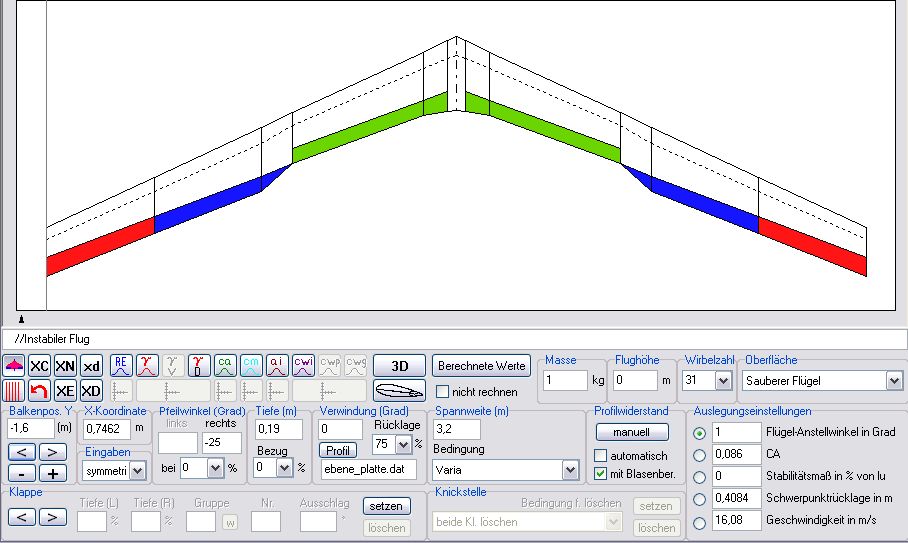This screenshot has height=543, width=908.
Task: Click the XC toolbar icon
Action: [39, 365]
